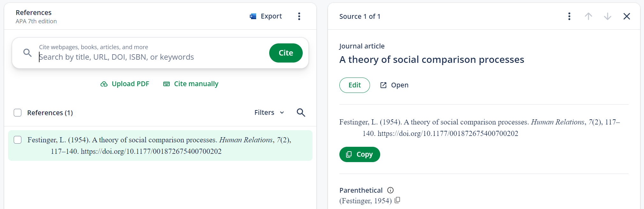The image size is (644, 209).
Task: Select the Festinger reference entry text
Action: (x=159, y=146)
